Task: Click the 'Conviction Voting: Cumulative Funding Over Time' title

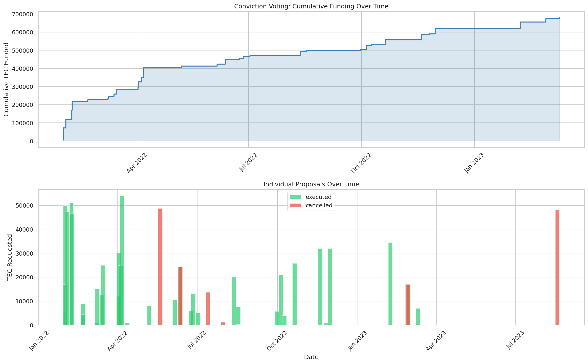Action: coord(311,6)
